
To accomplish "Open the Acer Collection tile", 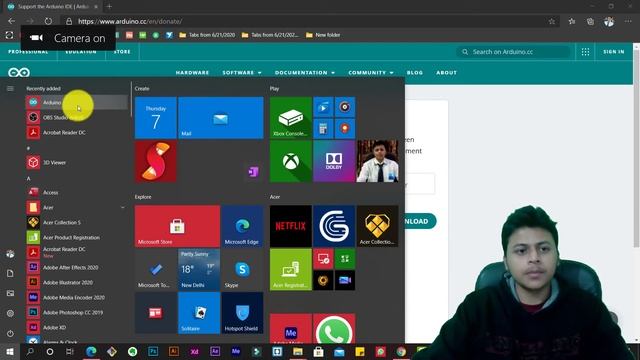I will (378, 226).
